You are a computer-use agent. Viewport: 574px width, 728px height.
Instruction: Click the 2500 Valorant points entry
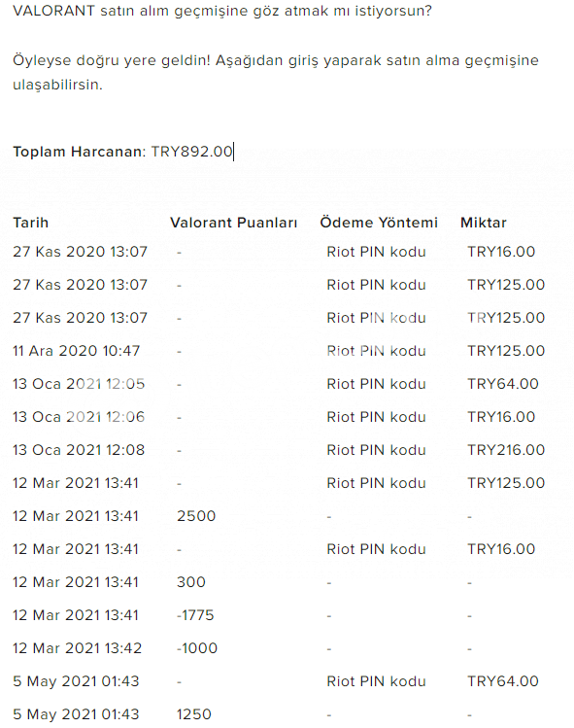pos(196,516)
